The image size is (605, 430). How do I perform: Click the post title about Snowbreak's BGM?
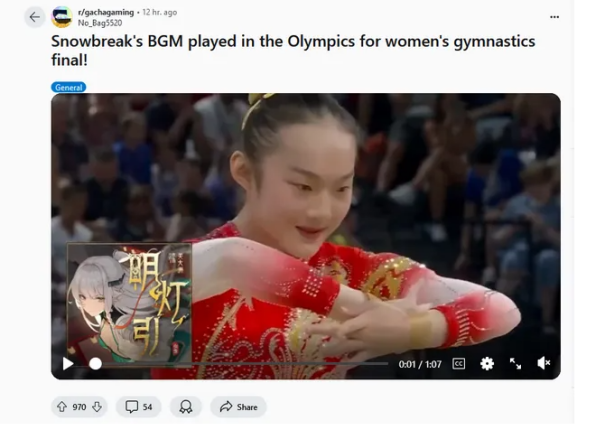pos(293,51)
